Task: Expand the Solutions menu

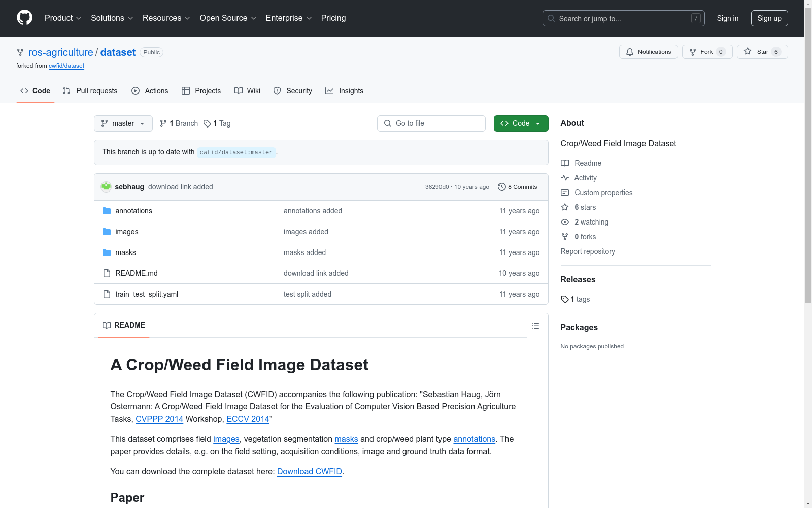Action: (112, 18)
